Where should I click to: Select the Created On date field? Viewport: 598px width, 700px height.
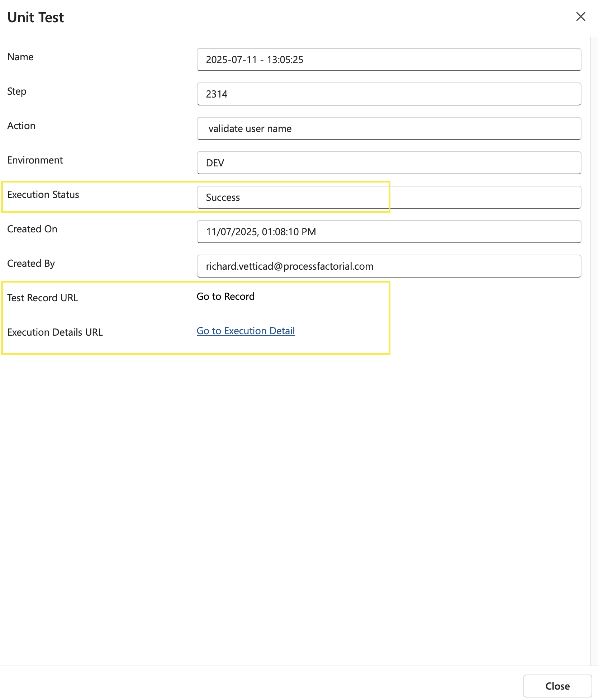tap(389, 232)
